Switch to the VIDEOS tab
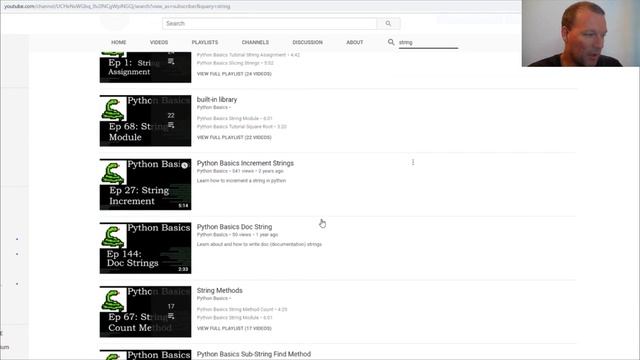Image resolution: width=640 pixels, height=360 pixels. point(159,42)
